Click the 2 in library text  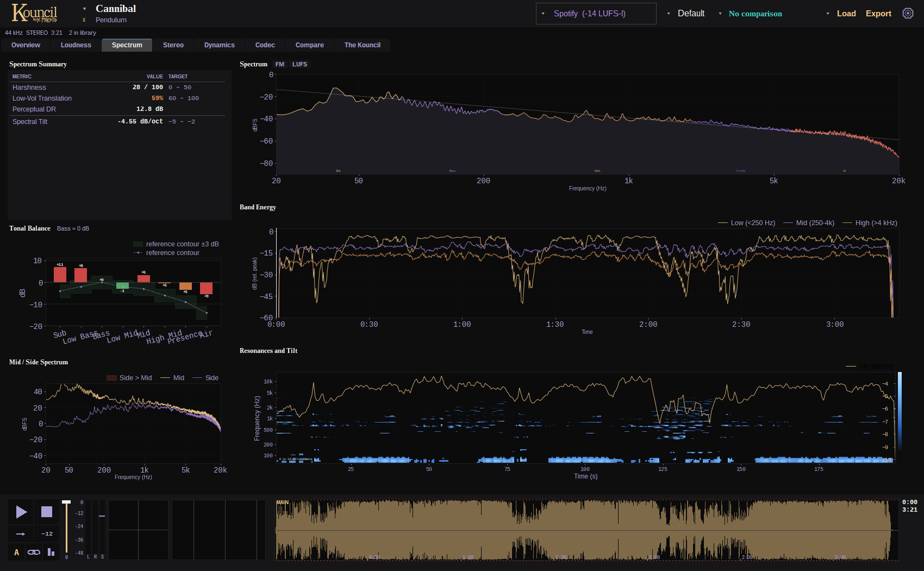[x=83, y=33]
